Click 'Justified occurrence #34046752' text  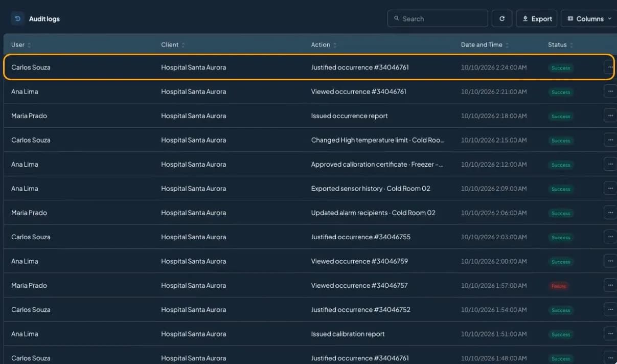coord(361,309)
